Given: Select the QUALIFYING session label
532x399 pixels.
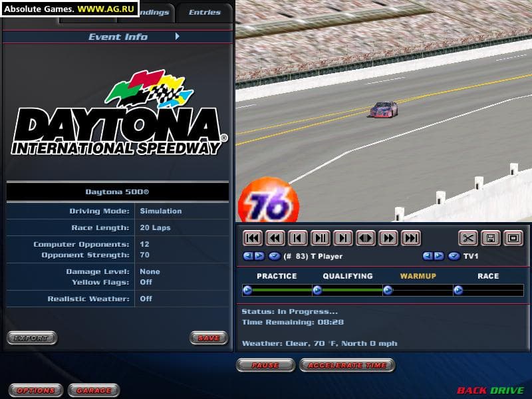Looking at the screenshot, I should 348,276.
